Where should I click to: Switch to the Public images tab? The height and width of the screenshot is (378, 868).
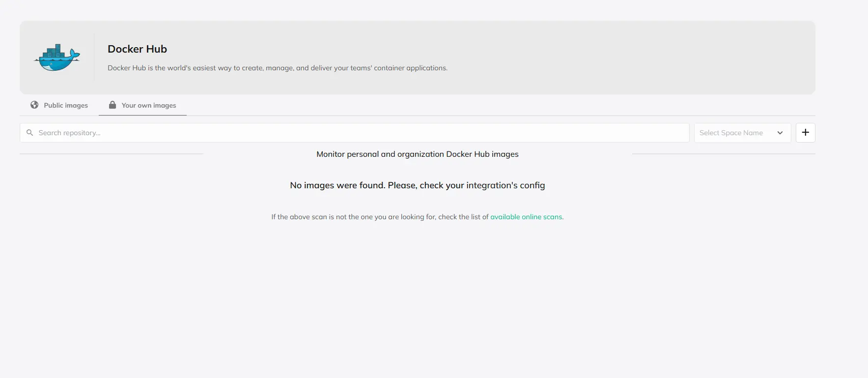click(x=65, y=105)
